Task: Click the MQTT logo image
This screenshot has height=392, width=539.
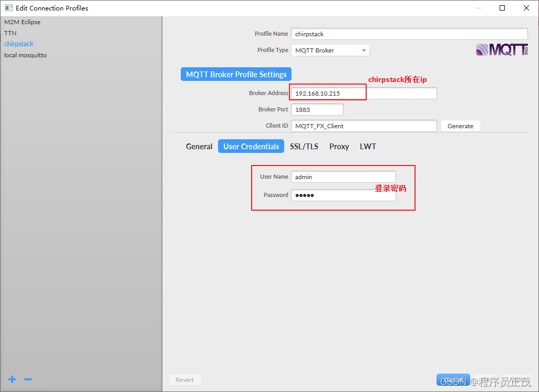Action: tap(502, 50)
